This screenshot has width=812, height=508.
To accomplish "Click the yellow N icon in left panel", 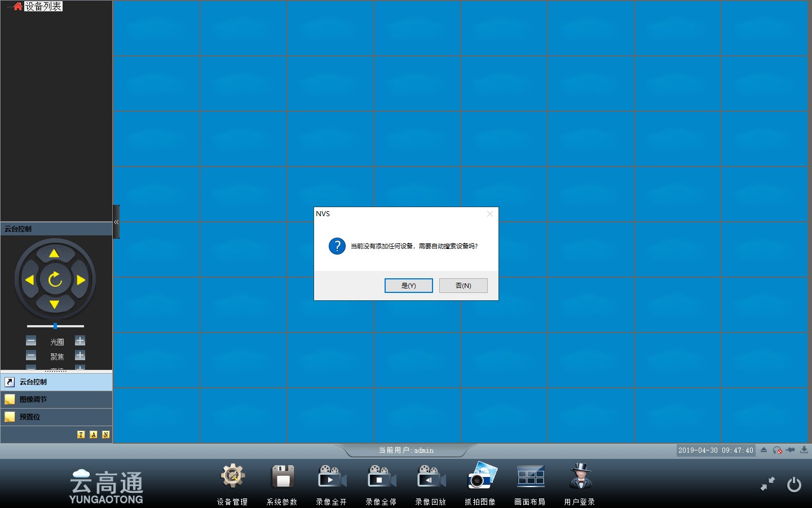I will (x=105, y=435).
